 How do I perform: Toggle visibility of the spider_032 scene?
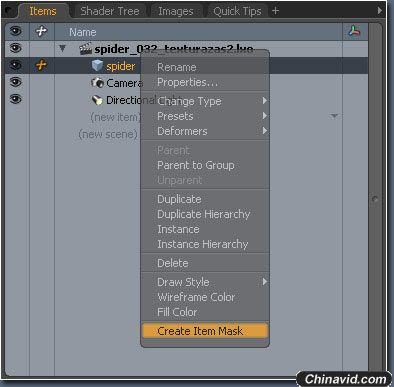coord(16,48)
